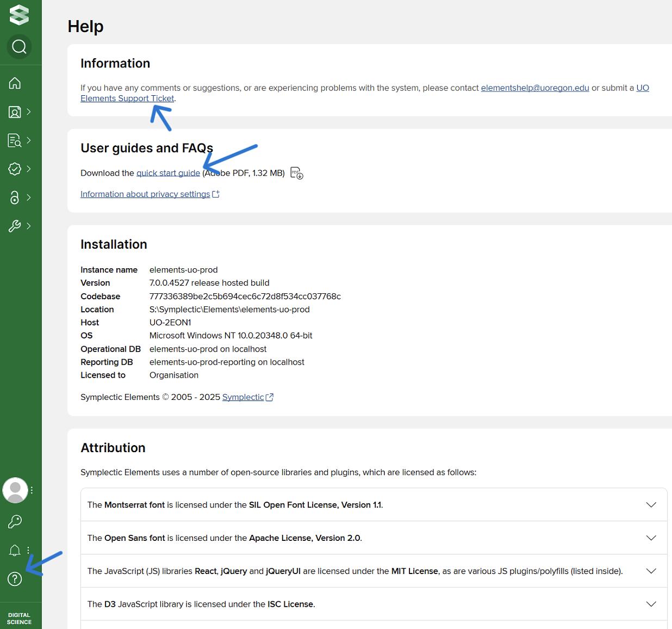Click the document search sidebar icon
Viewport: 672px width, 629px height.
pyautogui.click(x=15, y=140)
